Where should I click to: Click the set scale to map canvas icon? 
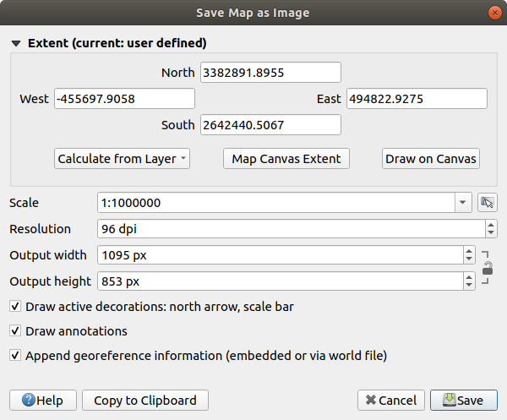(486, 203)
